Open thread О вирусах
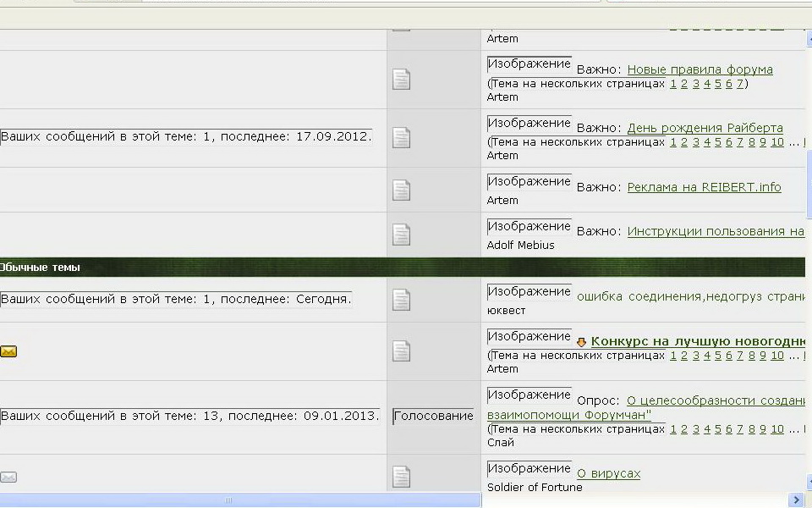 coord(608,474)
